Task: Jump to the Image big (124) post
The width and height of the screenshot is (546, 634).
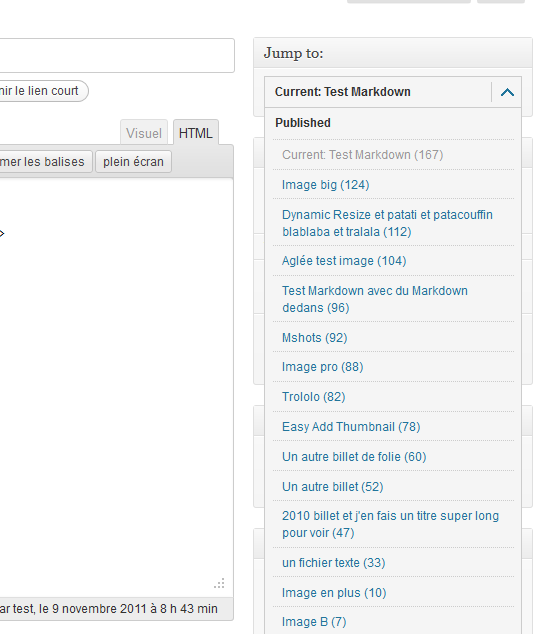Action: click(x=326, y=185)
